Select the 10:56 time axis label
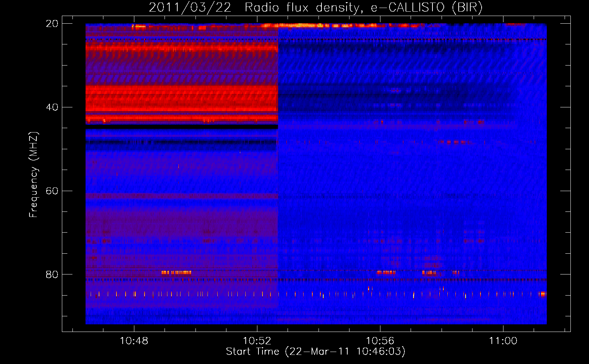 [x=380, y=341]
